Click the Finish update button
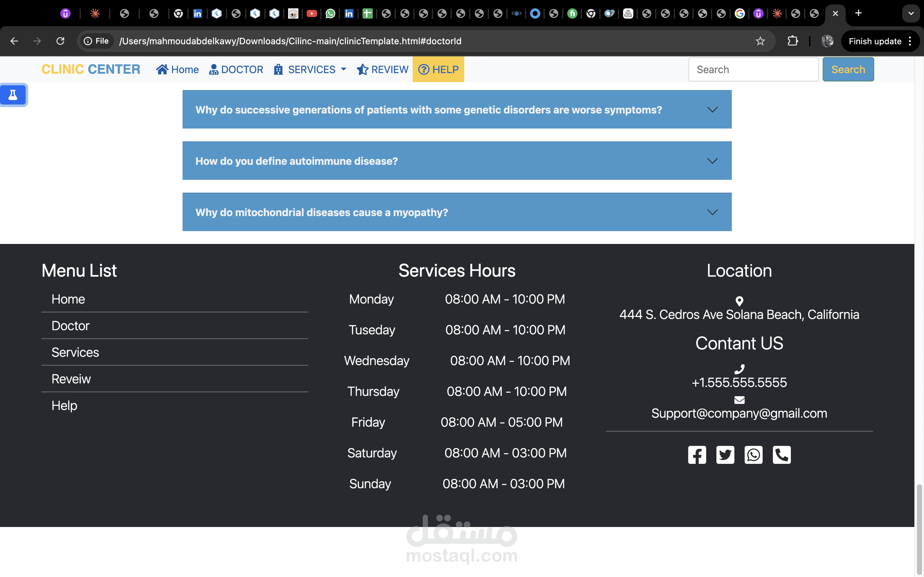The width and height of the screenshot is (924, 577). tap(875, 41)
